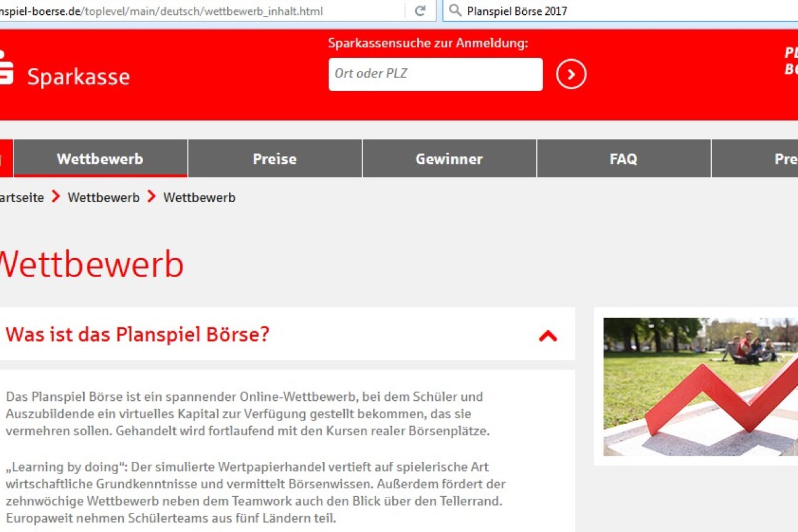Click Wettbewerb breadcrumb link after Startseite
The height and width of the screenshot is (532, 798).
click(x=103, y=198)
